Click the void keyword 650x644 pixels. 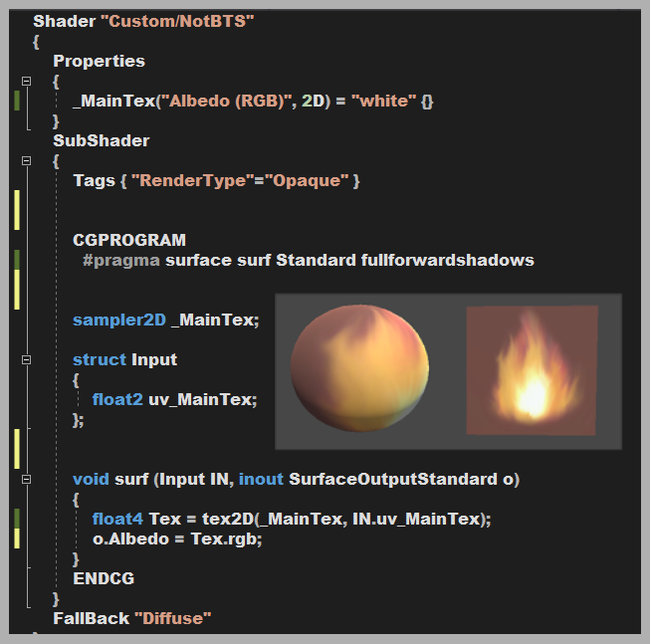pyautogui.click(x=92, y=479)
